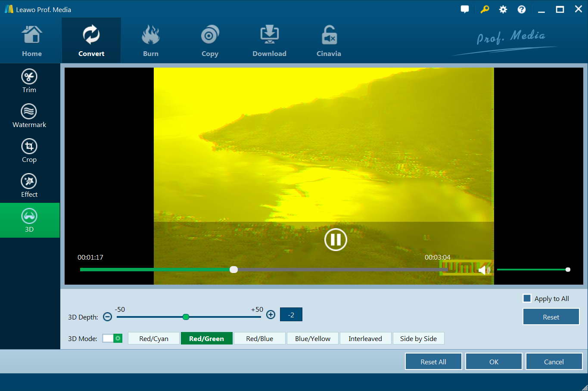Open the Watermark editing panel
588x391 pixels.
coord(29,116)
